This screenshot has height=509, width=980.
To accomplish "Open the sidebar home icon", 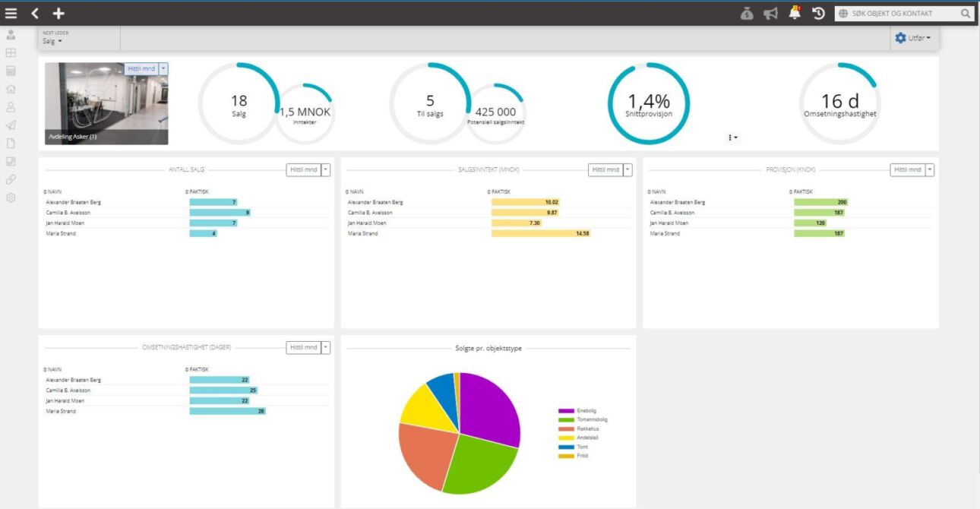I will pos(11,89).
